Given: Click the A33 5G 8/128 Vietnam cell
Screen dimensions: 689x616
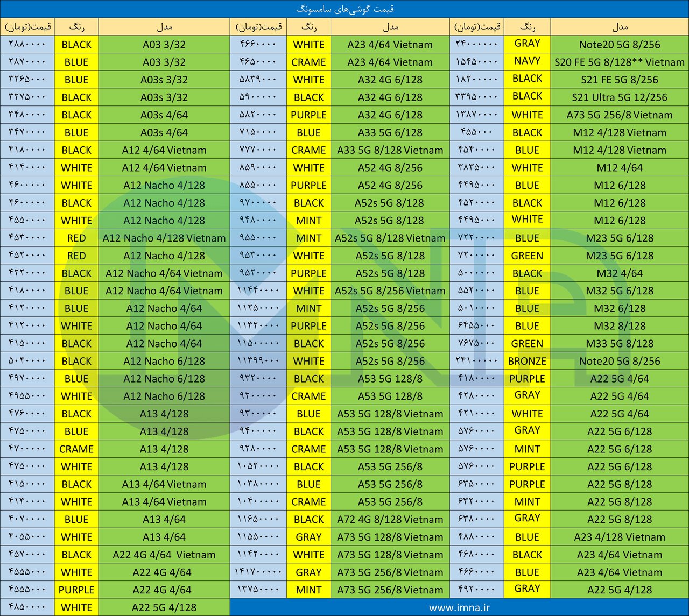Looking at the screenshot, I should 390,150.
